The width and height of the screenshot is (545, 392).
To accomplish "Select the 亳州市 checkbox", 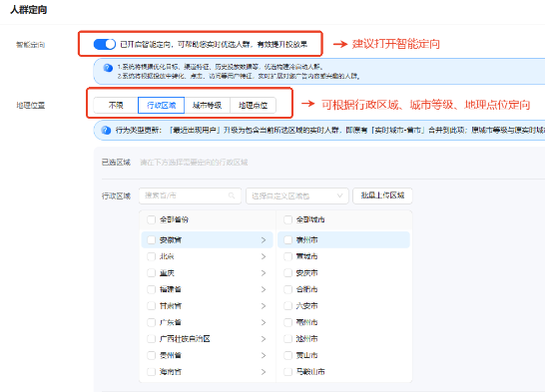I will [x=287, y=322].
